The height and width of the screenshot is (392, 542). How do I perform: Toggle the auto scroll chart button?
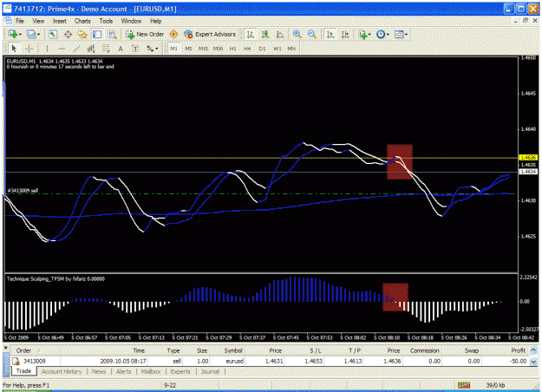[330, 34]
